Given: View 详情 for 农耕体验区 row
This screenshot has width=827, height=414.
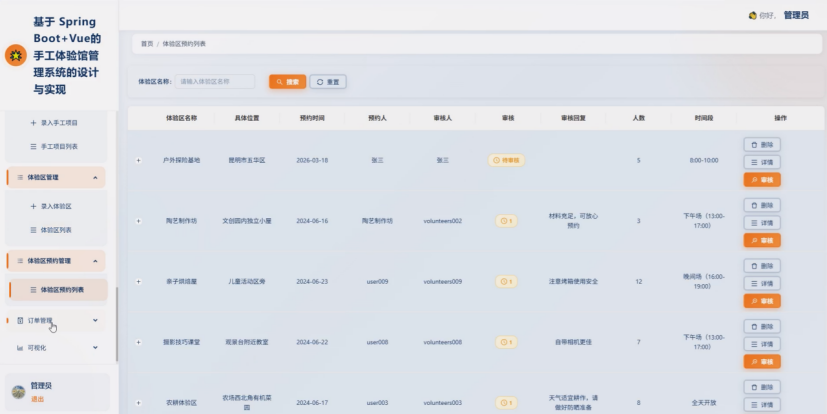Looking at the screenshot, I should [762, 405].
